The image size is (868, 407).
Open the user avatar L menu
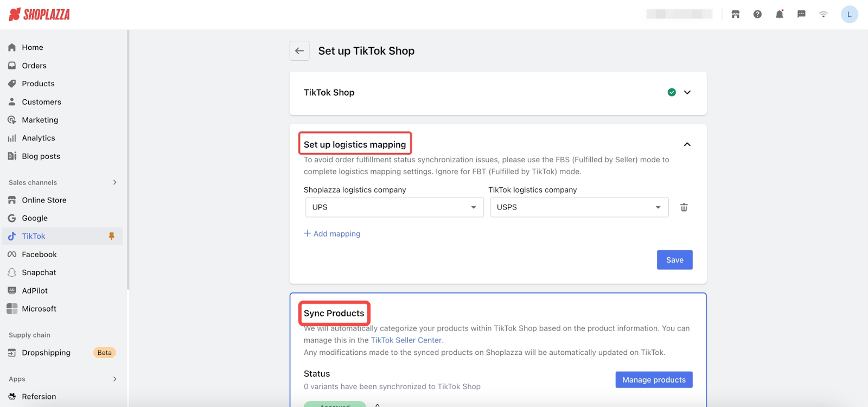(850, 15)
